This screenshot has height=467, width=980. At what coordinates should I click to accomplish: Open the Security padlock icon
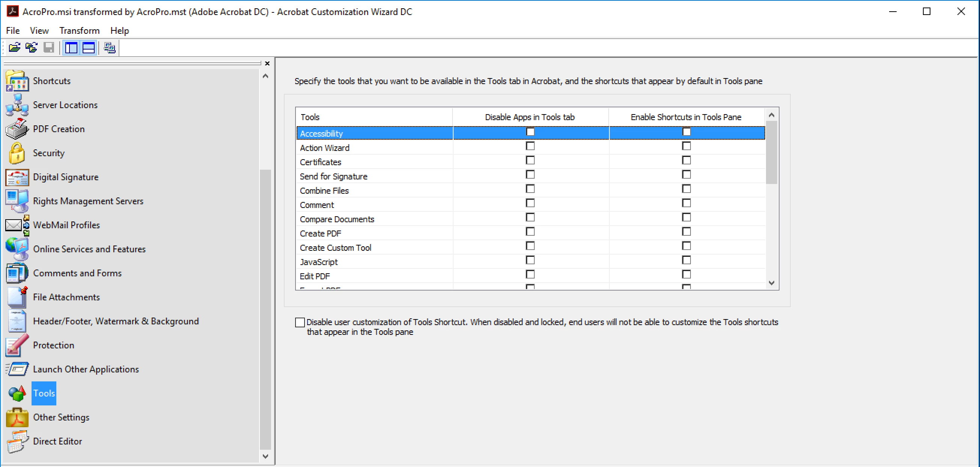(x=17, y=153)
